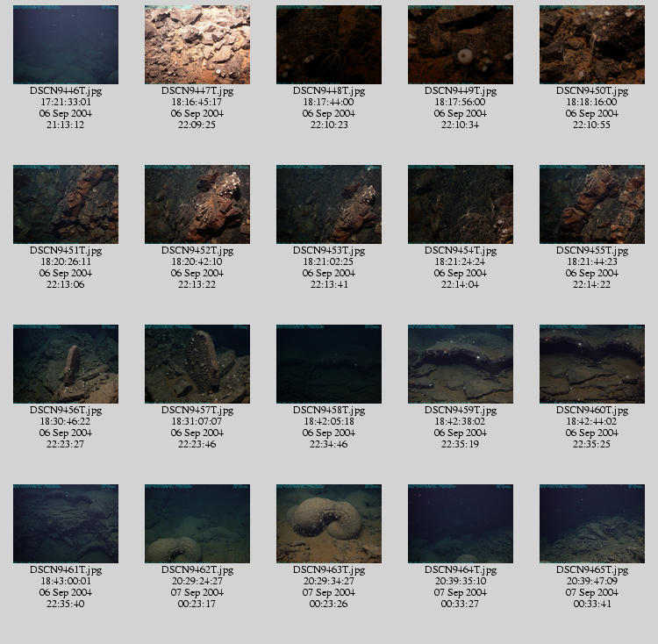Select thumbnail image DSCN9448T.jpg

point(329,45)
